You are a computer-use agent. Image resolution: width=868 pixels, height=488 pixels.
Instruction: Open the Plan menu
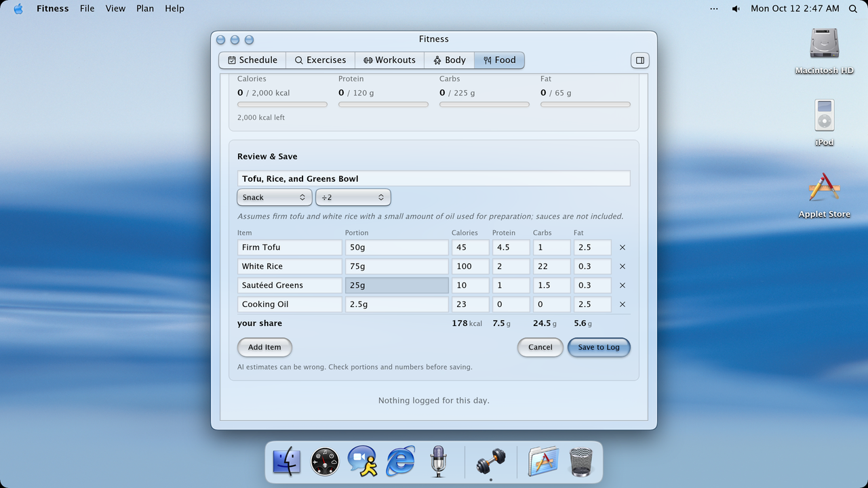[x=145, y=9]
